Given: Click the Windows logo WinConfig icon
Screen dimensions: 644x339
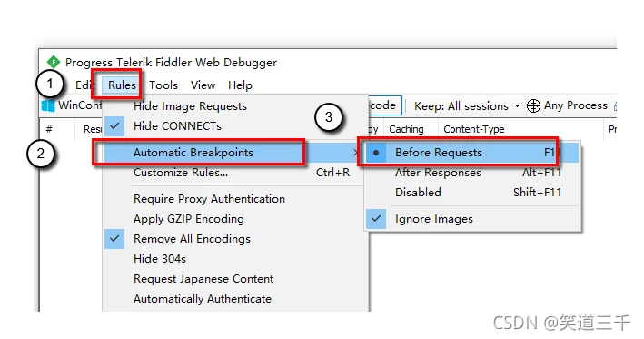Looking at the screenshot, I should [48, 105].
